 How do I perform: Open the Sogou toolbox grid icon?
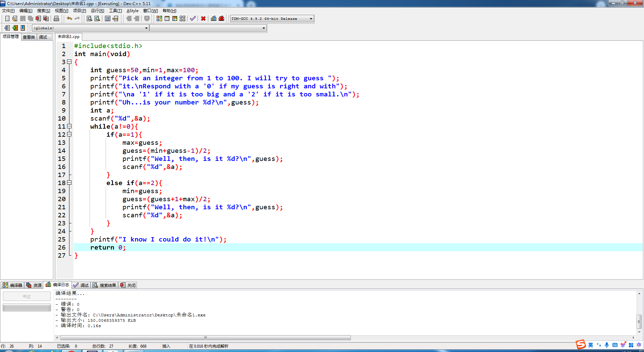coord(631,345)
